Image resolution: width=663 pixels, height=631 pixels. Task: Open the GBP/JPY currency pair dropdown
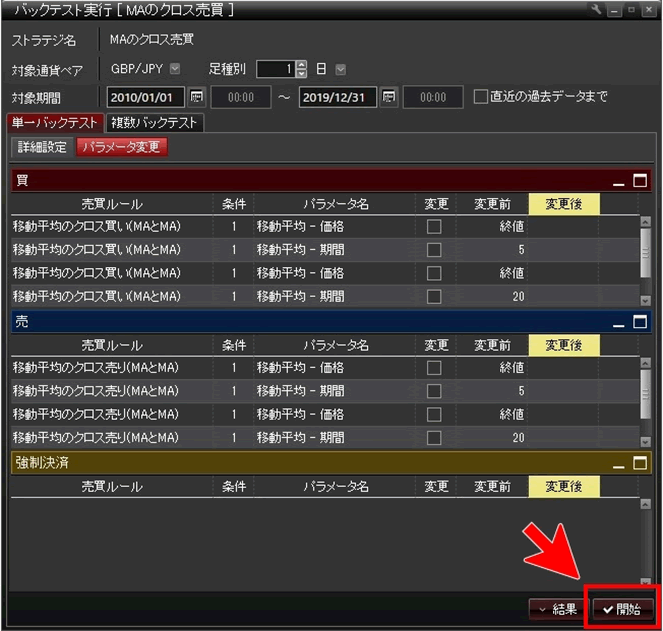(x=175, y=69)
